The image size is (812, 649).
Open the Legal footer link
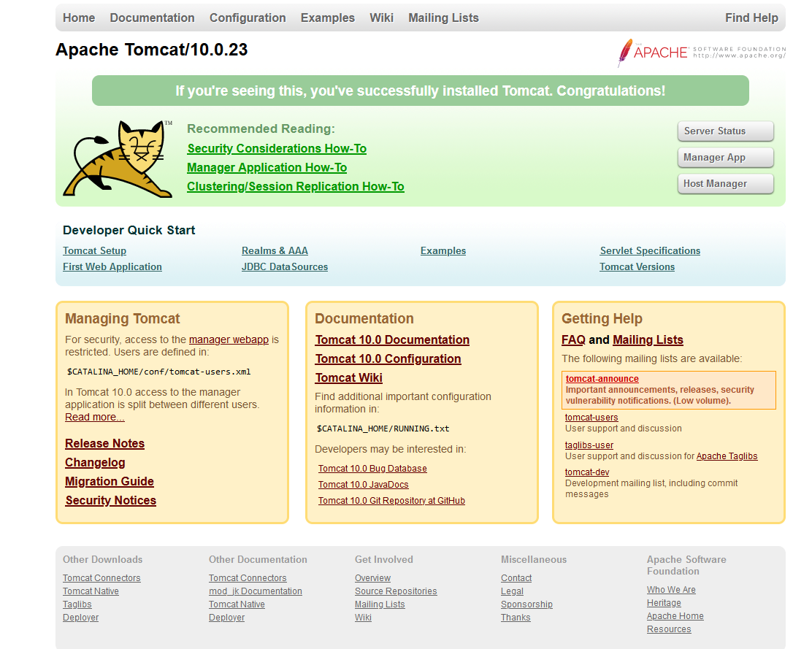(512, 591)
